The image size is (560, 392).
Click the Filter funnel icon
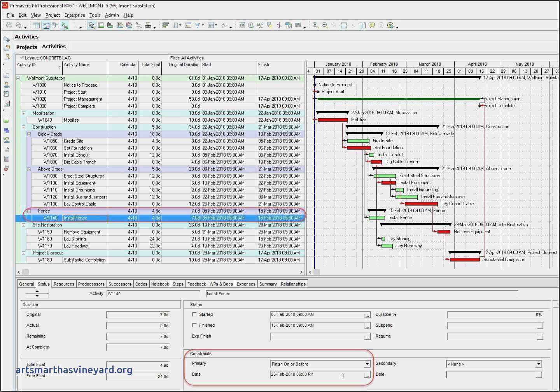pyautogui.click(x=198, y=26)
